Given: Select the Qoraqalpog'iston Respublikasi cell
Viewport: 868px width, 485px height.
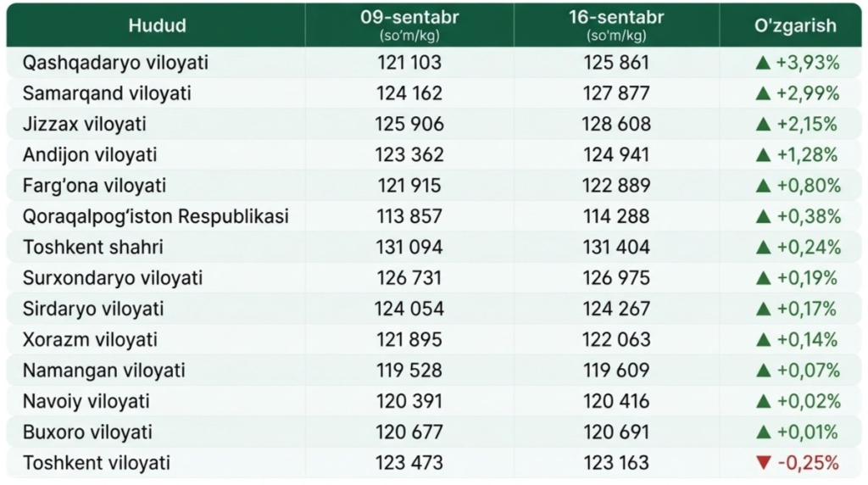Looking at the screenshot, I should pyautogui.click(x=156, y=216).
